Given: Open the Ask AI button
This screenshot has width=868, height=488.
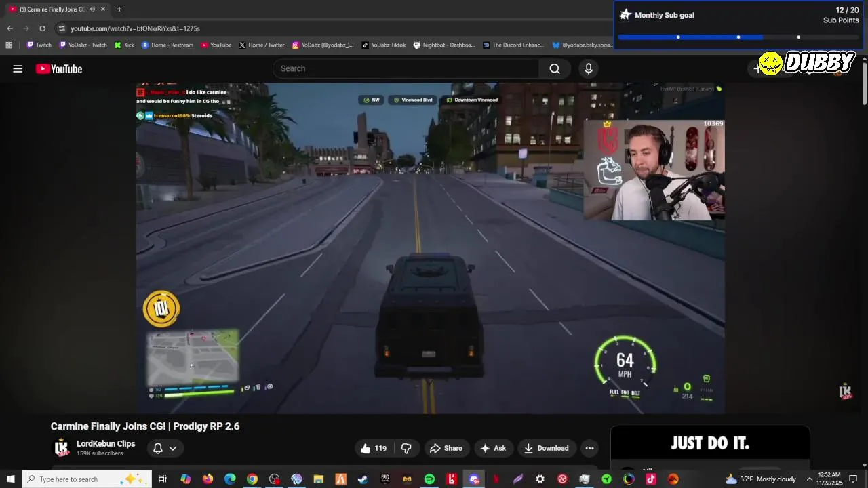Looking at the screenshot, I should click(493, 448).
